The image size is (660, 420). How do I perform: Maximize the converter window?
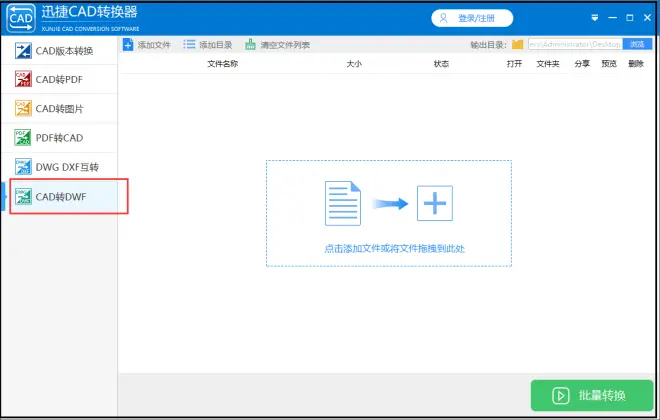coord(630,18)
